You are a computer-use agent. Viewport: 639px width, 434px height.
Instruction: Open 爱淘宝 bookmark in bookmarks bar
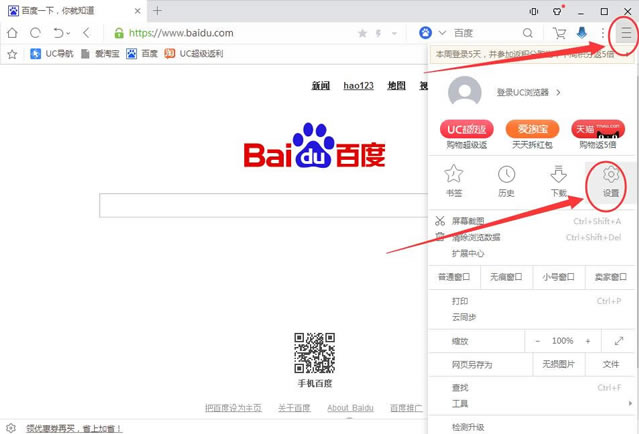(x=100, y=54)
